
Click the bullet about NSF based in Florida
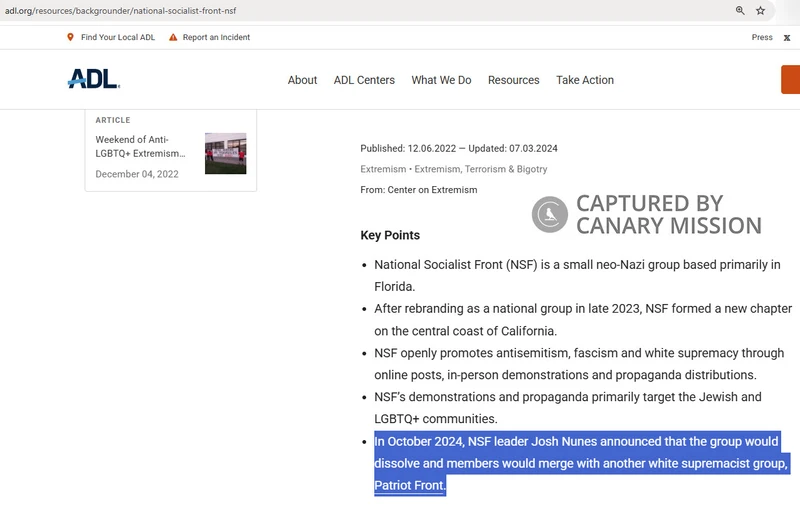coord(577,276)
